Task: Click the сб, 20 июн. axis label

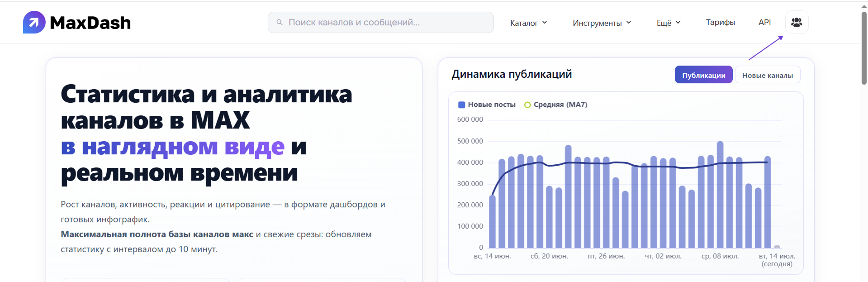Action: 549,256
